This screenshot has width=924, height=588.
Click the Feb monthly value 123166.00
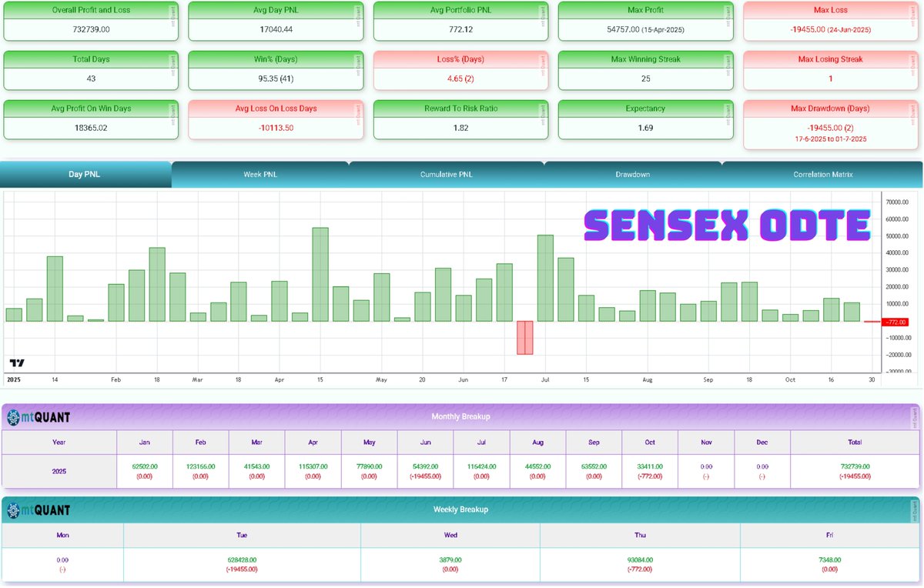(201, 466)
